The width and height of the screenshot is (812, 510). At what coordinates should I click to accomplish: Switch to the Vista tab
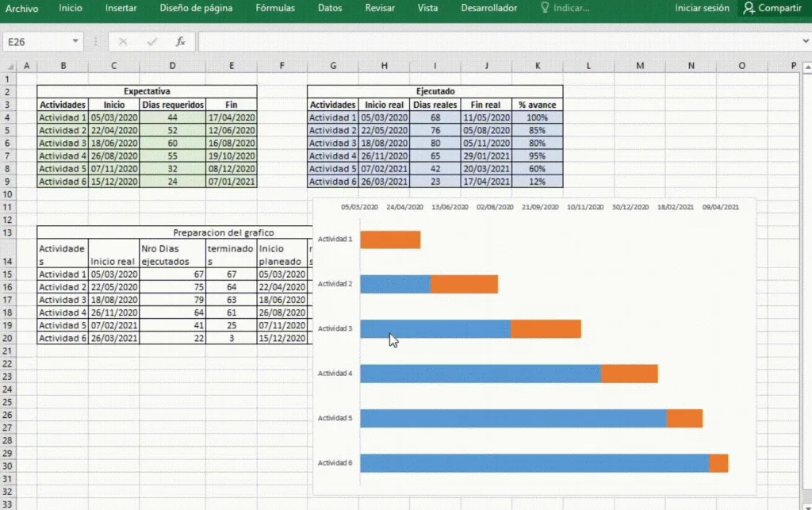point(427,8)
